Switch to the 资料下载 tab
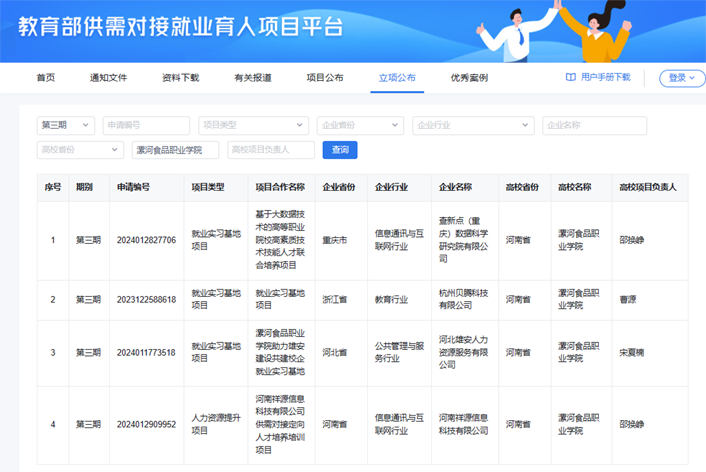 (x=180, y=78)
